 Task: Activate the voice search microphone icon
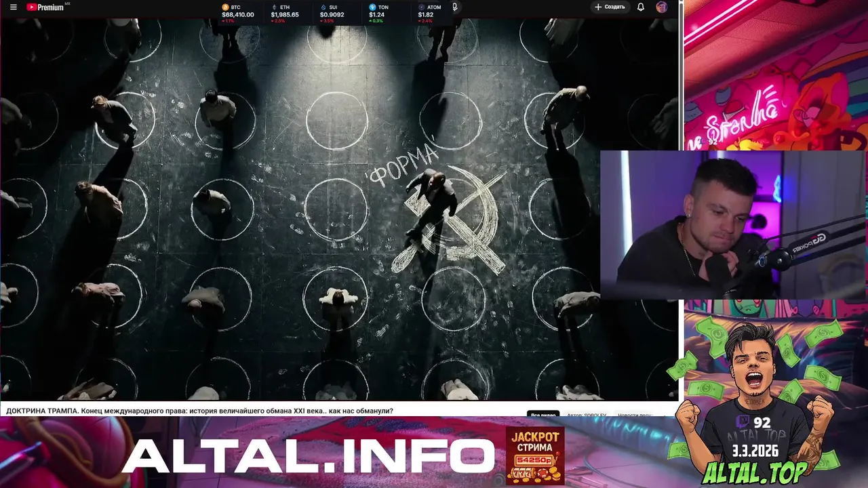tap(454, 7)
